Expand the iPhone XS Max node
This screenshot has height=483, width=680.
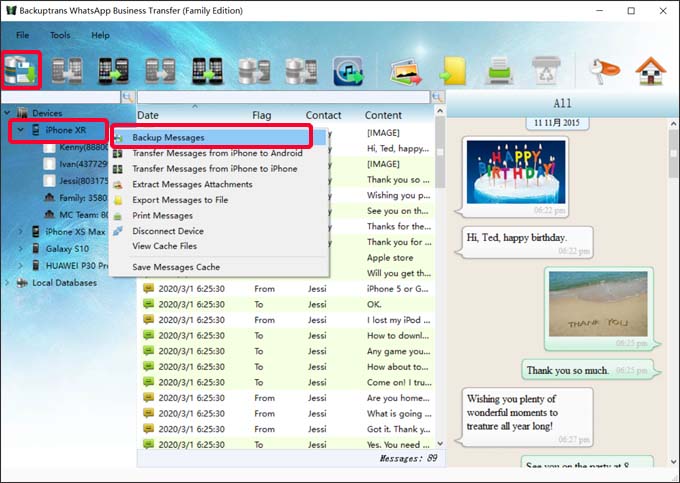20,232
